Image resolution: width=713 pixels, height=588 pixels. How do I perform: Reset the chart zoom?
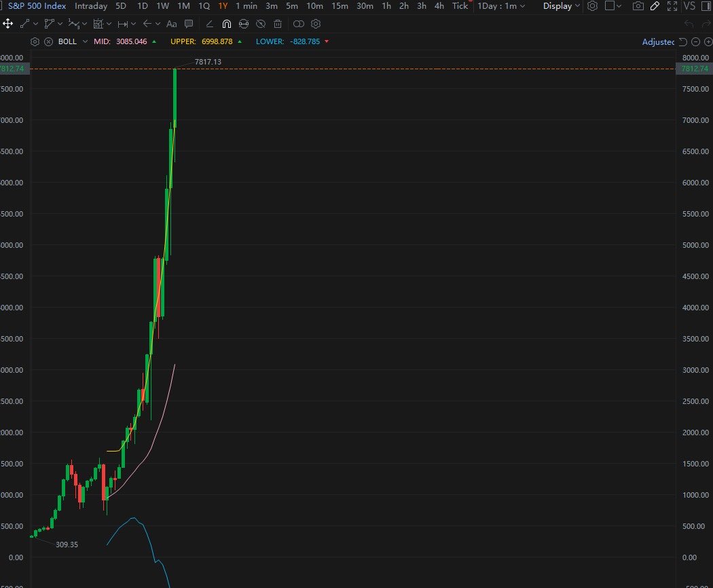pos(683,42)
